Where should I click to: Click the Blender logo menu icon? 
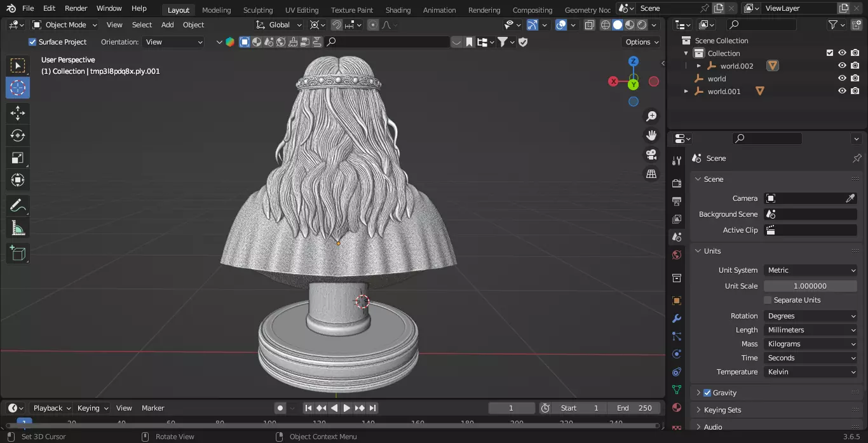click(x=11, y=8)
